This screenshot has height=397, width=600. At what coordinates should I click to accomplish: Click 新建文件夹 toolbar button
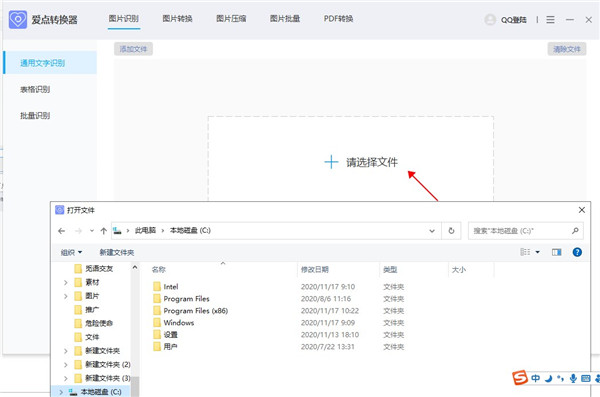coord(117,252)
